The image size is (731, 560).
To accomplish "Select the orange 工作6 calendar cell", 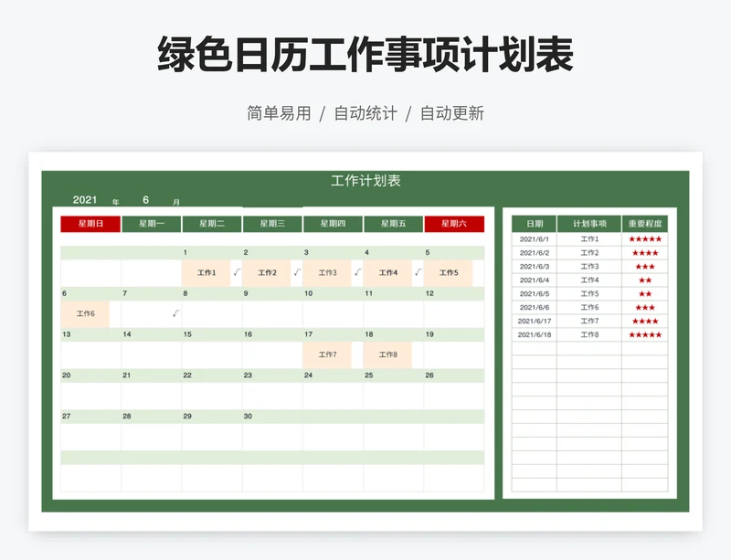I will [85, 314].
